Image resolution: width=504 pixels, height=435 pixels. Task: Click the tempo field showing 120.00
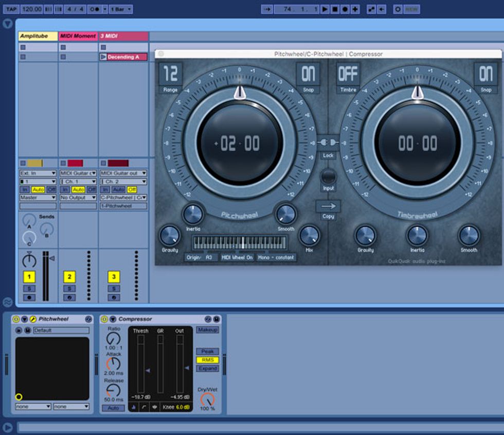(x=32, y=9)
